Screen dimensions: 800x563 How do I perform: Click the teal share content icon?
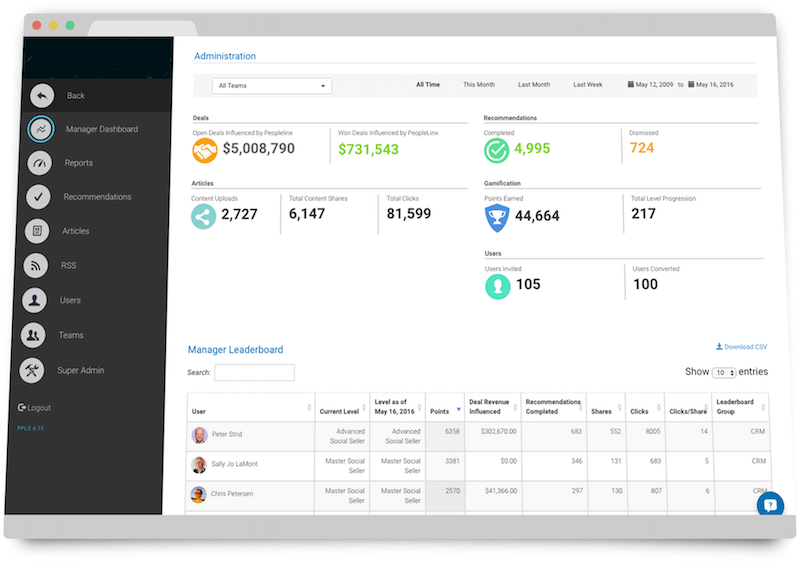click(x=204, y=216)
